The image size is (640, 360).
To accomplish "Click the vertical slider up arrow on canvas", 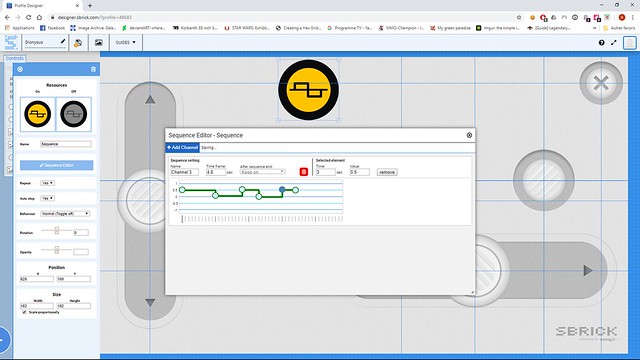I will coord(150,100).
